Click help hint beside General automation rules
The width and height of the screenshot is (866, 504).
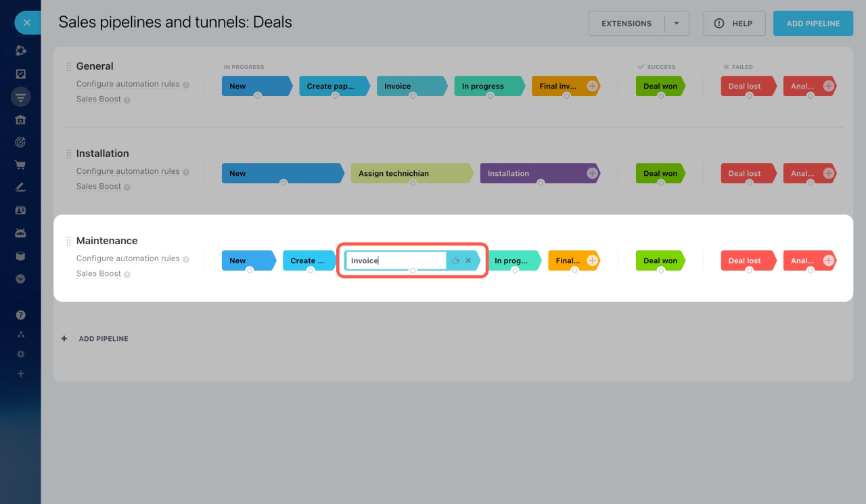pyautogui.click(x=186, y=85)
